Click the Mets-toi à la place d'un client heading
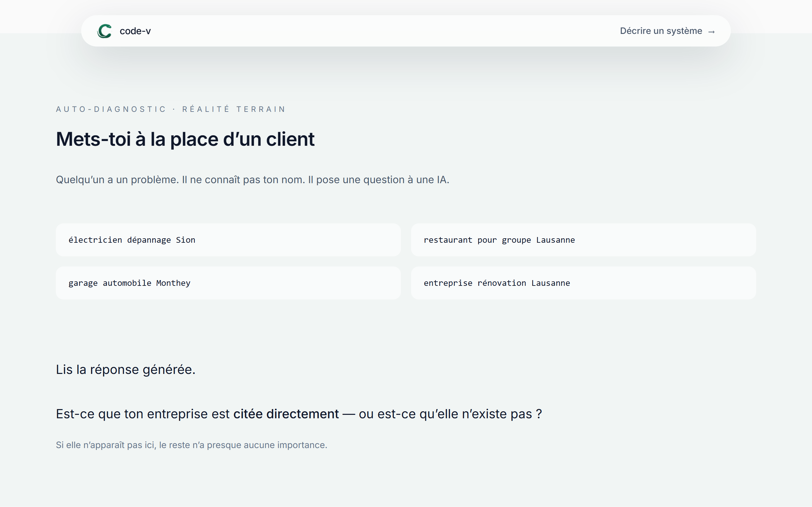 coord(185,139)
